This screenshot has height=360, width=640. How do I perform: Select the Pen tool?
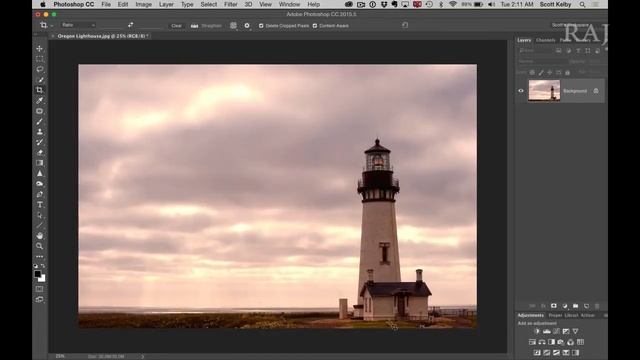40,194
